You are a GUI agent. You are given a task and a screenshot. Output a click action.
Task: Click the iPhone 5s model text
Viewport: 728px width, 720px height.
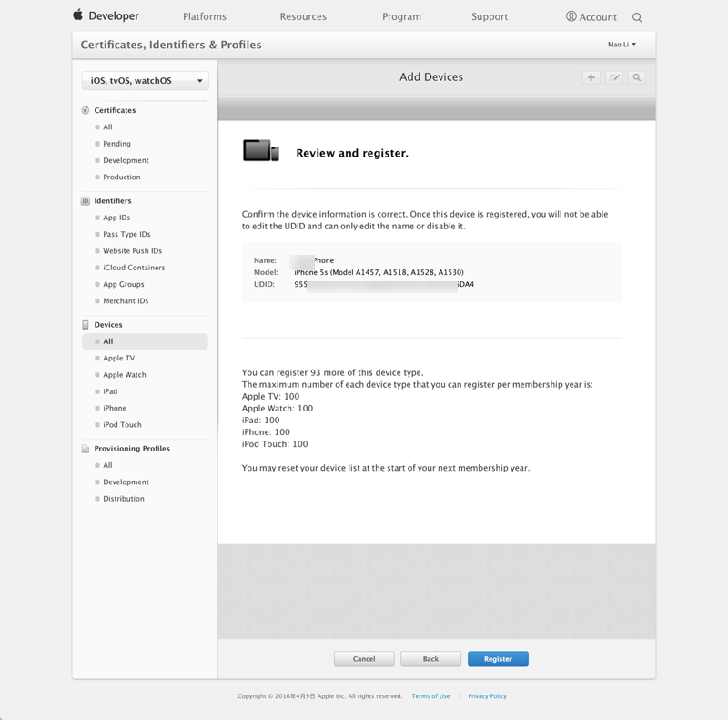pyautogui.click(x=379, y=272)
